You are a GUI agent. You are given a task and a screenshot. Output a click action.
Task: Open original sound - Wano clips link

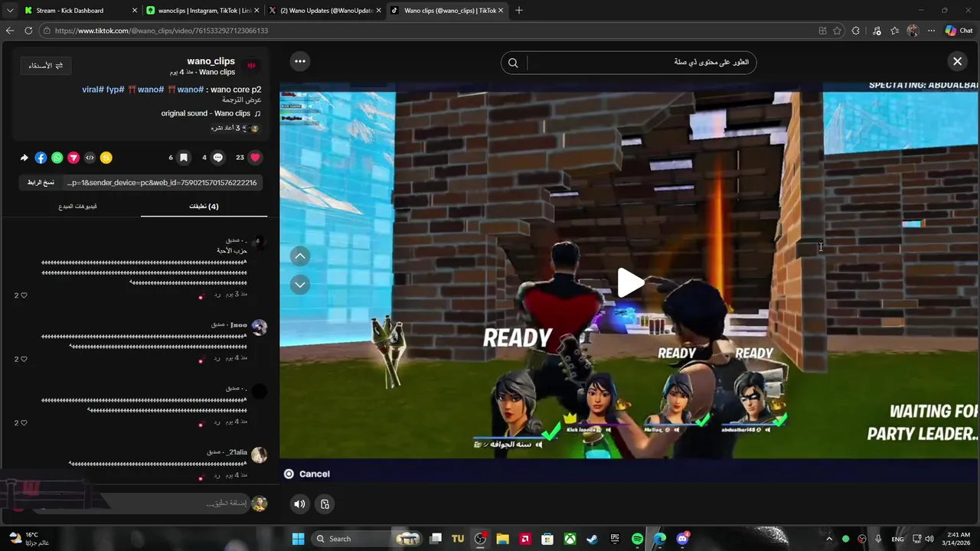coord(206,113)
